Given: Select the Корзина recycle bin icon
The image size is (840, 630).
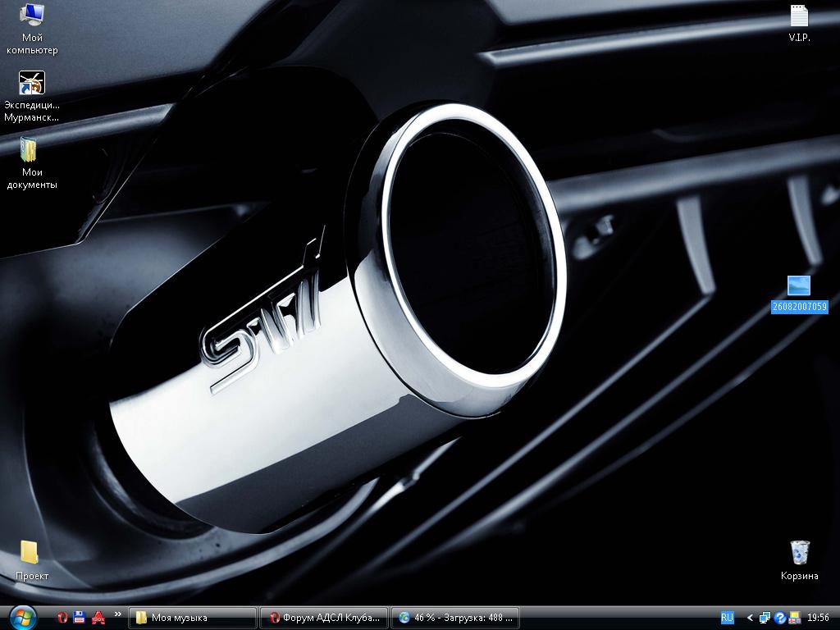Looking at the screenshot, I should 799,552.
